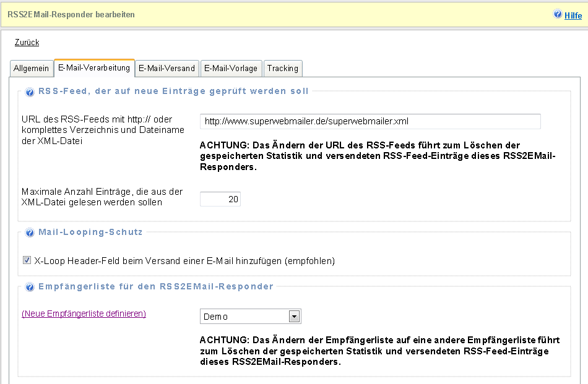Click the 'Maximale Anzahl Einträge' label text

[102, 197]
